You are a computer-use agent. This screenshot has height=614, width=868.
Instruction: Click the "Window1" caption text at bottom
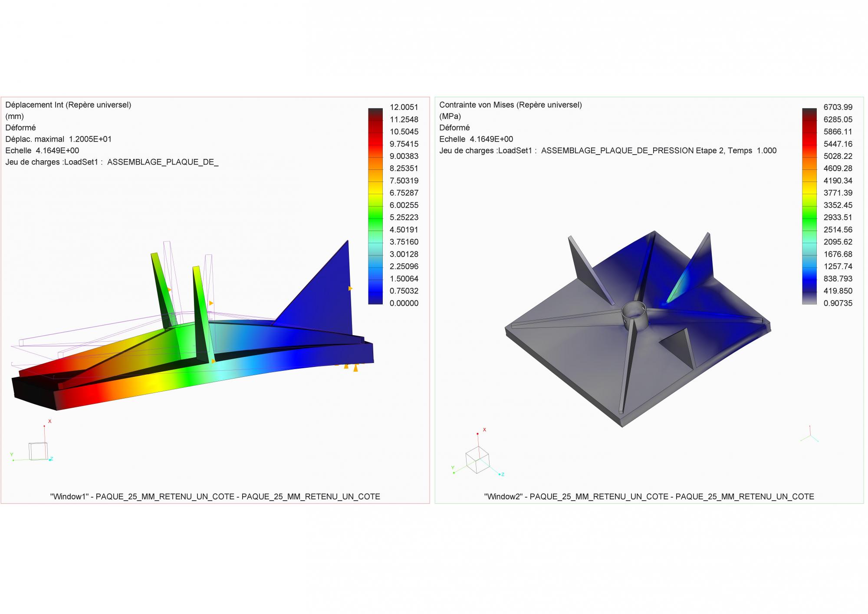pyautogui.click(x=215, y=496)
